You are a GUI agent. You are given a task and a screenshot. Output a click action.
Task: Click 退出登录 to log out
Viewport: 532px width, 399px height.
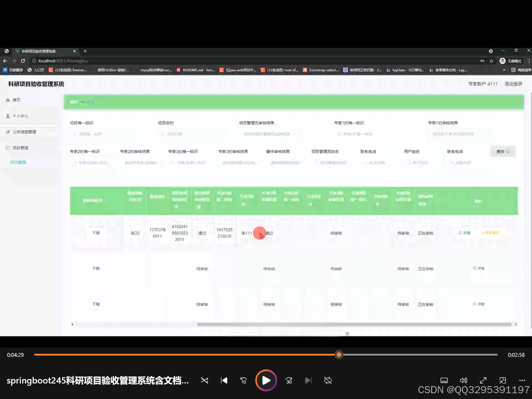[512, 83]
